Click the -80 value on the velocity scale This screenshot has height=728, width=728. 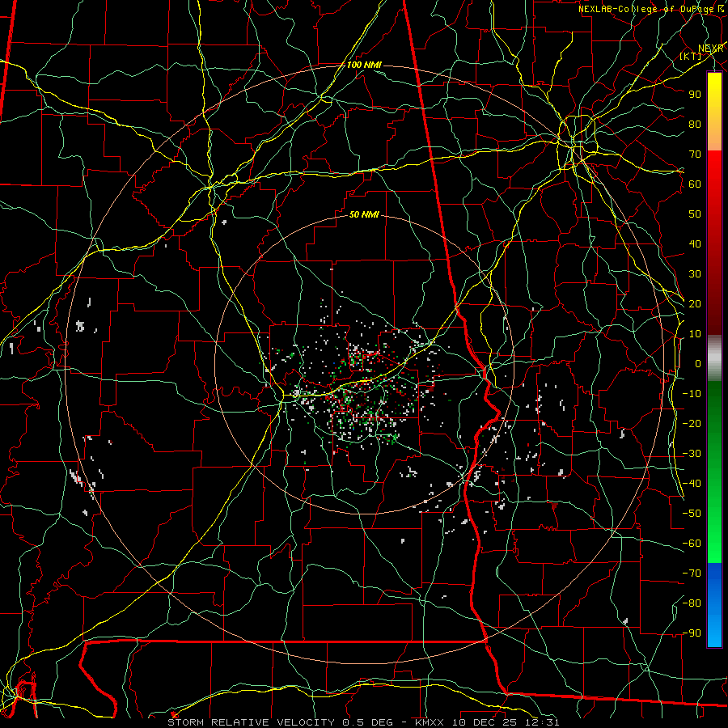(x=692, y=603)
